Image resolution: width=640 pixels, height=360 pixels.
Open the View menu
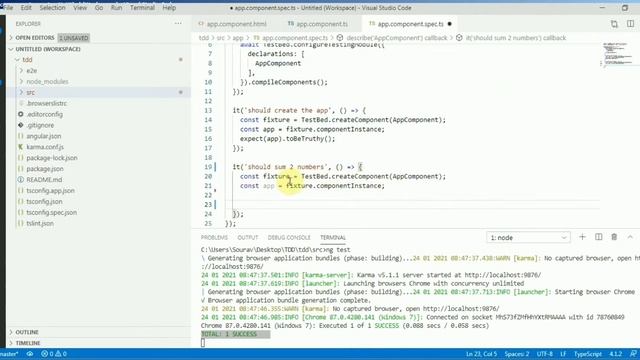click(x=80, y=8)
